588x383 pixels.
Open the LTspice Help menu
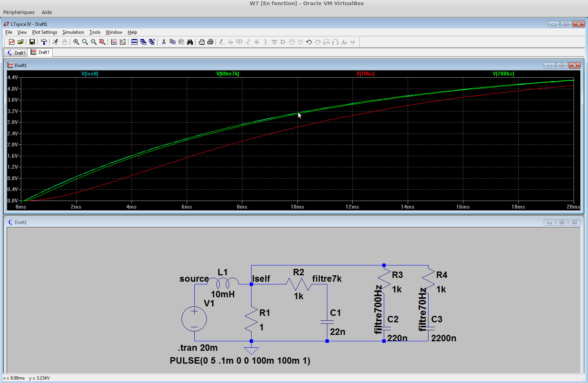coord(132,32)
